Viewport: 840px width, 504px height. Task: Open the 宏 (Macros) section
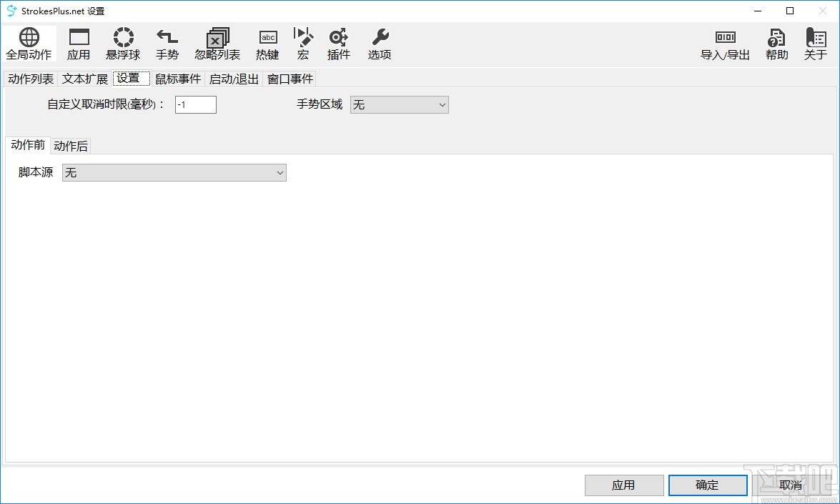click(303, 43)
